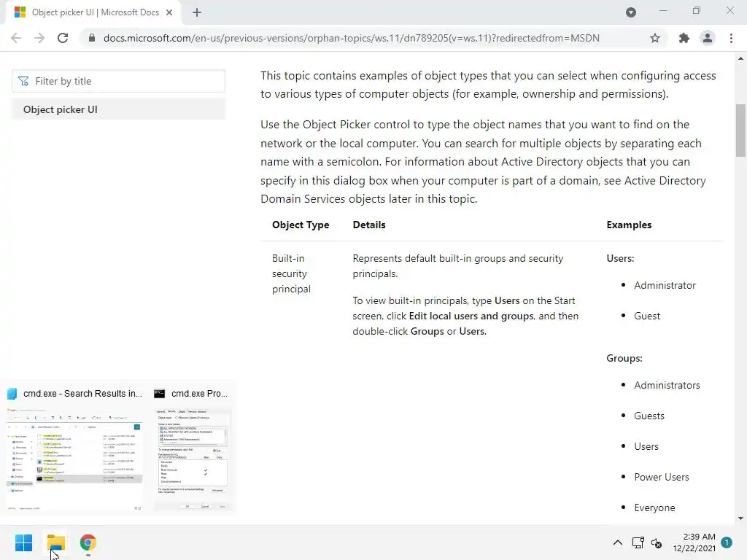The height and width of the screenshot is (560, 747).
Task: Click the scrollbar down arrow
Action: pos(740,518)
